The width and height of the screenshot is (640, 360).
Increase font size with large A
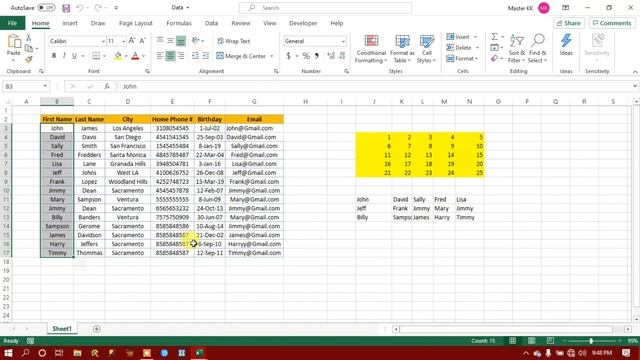[x=132, y=41]
